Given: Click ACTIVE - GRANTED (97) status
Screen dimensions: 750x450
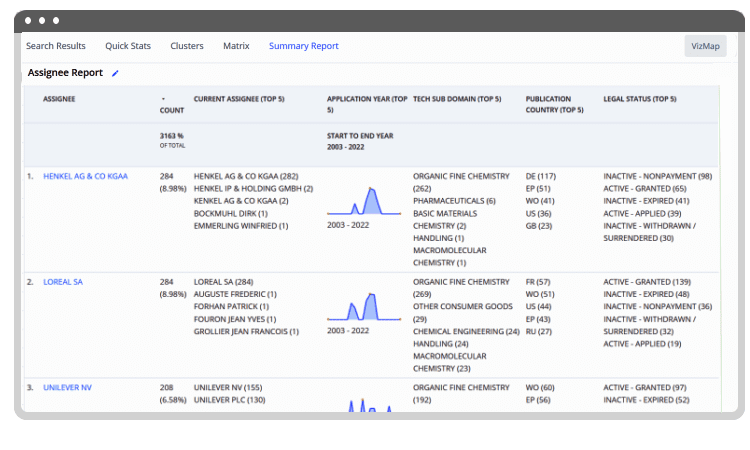Looking at the screenshot, I should (x=644, y=388).
